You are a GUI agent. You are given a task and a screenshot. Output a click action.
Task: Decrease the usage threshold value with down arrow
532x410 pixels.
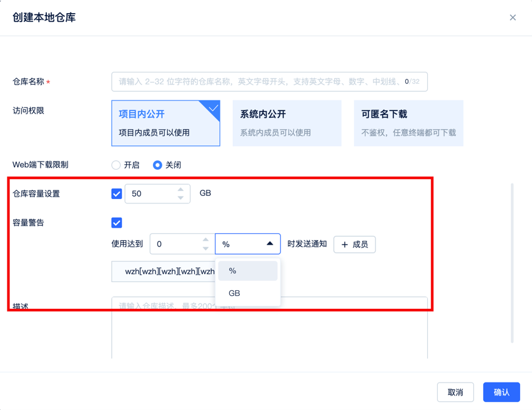(x=205, y=248)
